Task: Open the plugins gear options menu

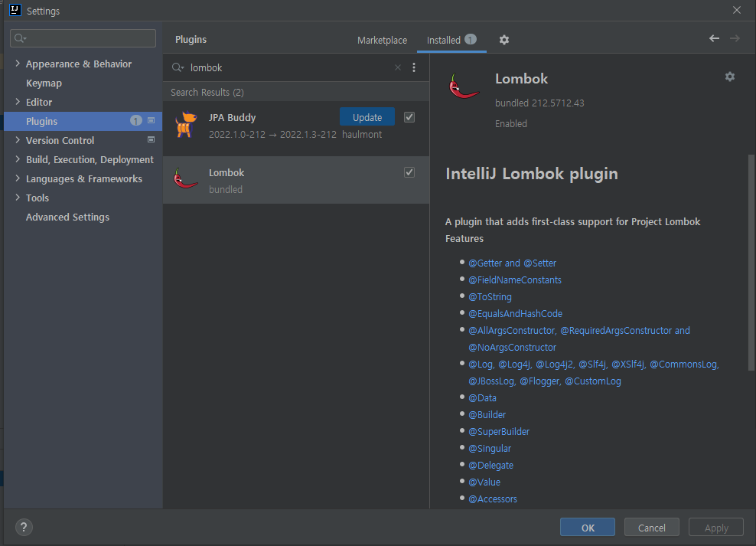Action: coord(503,40)
